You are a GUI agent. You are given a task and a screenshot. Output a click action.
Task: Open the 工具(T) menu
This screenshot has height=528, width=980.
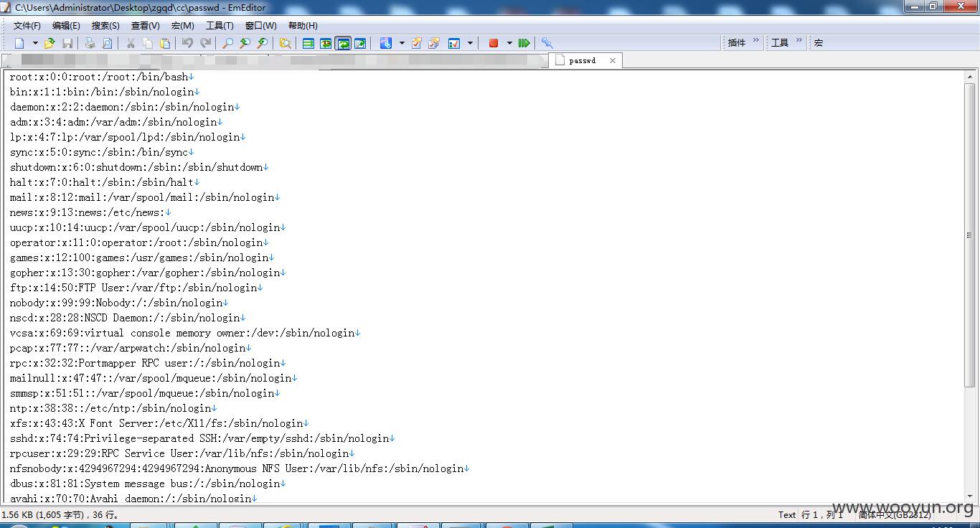coord(220,25)
